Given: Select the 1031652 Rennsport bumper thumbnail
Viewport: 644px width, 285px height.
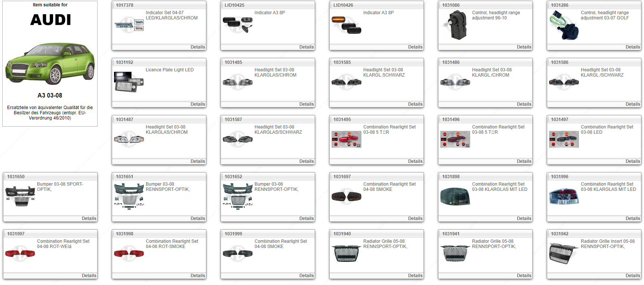Looking at the screenshot, I should click(238, 196).
